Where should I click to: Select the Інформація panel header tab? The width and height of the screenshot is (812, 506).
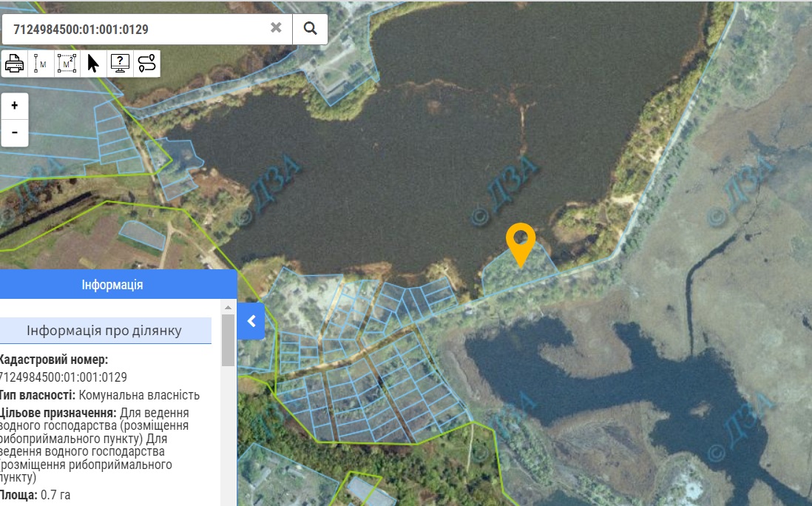coord(112,285)
